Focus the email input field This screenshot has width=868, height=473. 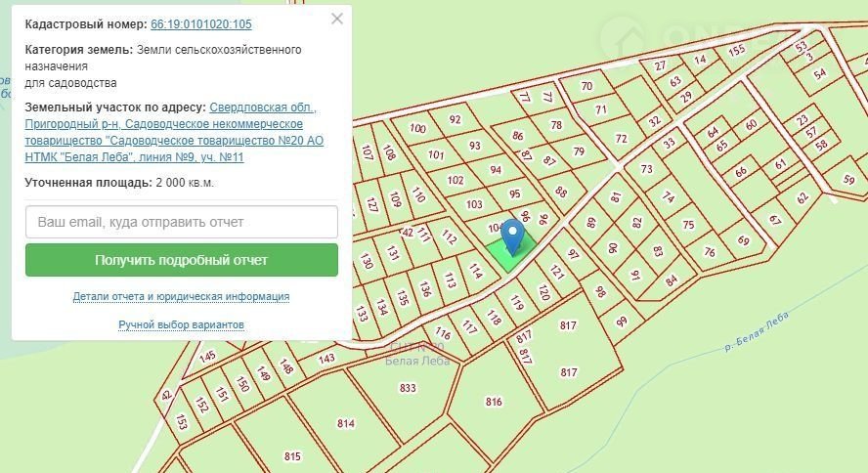[182, 222]
